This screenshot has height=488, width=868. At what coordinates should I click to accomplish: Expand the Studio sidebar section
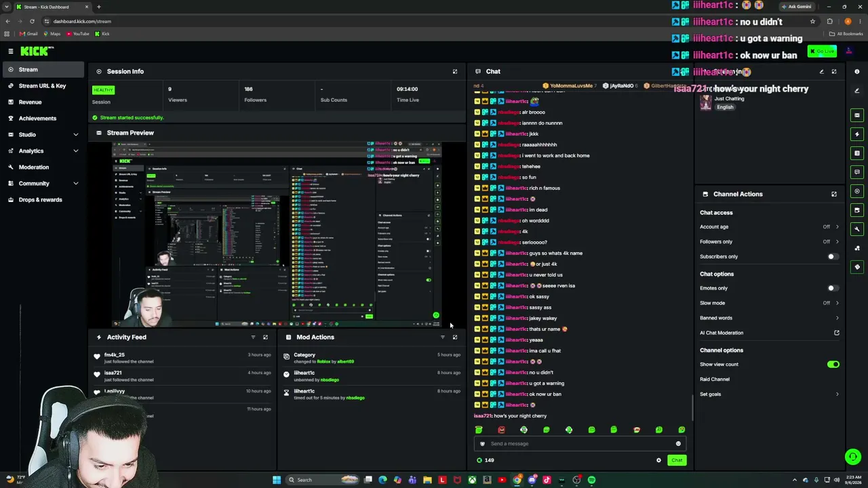click(x=75, y=135)
